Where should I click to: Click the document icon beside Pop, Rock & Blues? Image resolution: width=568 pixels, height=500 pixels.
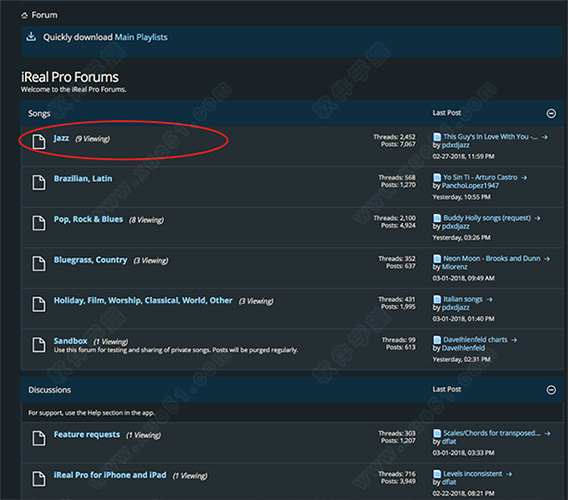click(x=39, y=222)
